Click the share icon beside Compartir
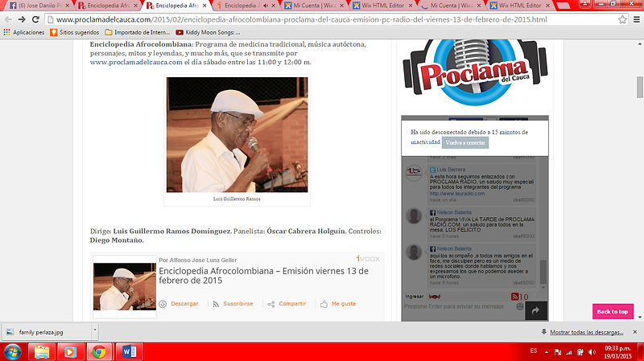Screen dimensions: 644x361 [x=271, y=304]
